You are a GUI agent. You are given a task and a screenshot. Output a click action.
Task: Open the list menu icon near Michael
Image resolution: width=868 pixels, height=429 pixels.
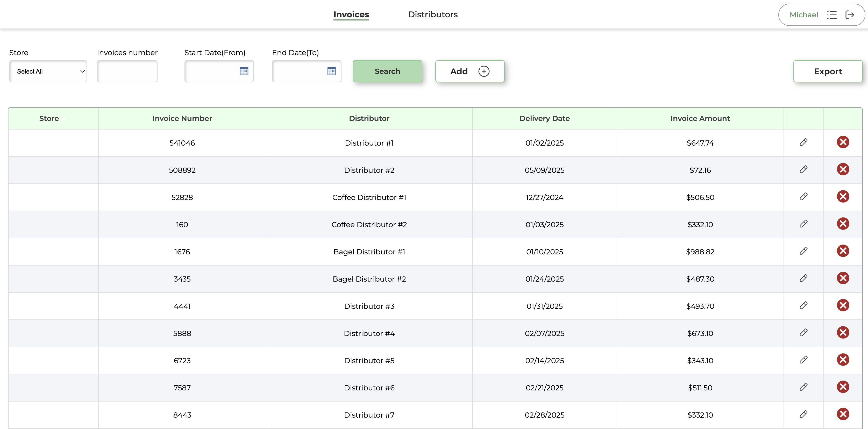(832, 15)
